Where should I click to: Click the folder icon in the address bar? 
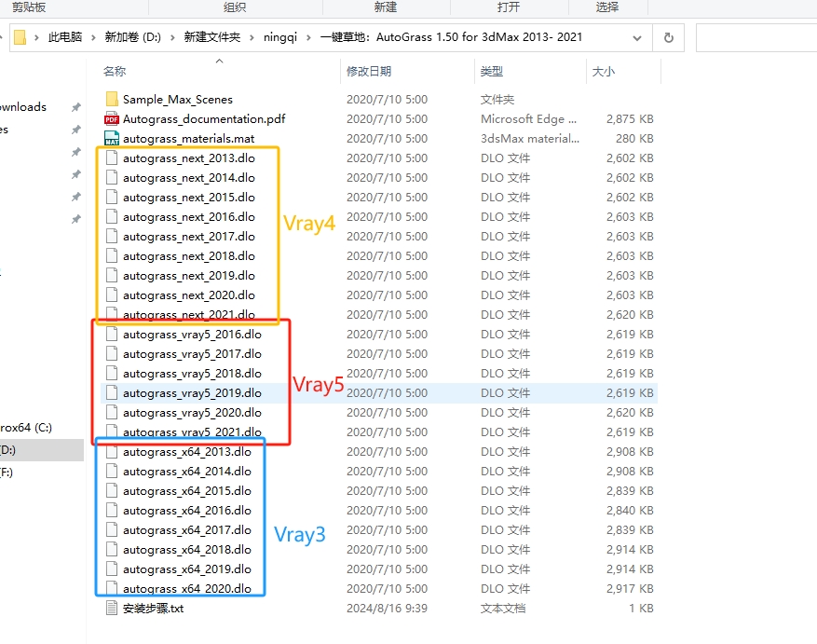click(20, 37)
